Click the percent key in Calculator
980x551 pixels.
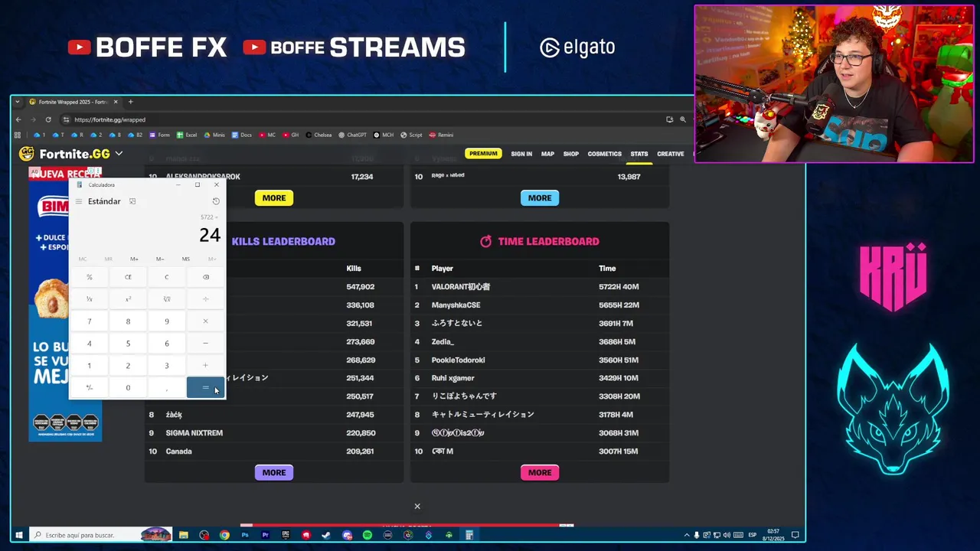point(90,277)
